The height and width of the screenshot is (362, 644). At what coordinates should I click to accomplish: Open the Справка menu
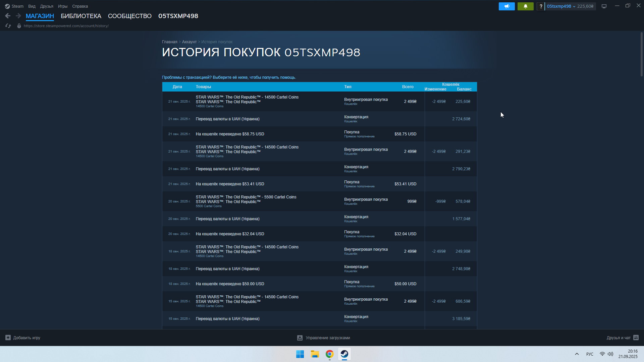pyautogui.click(x=80, y=6)
